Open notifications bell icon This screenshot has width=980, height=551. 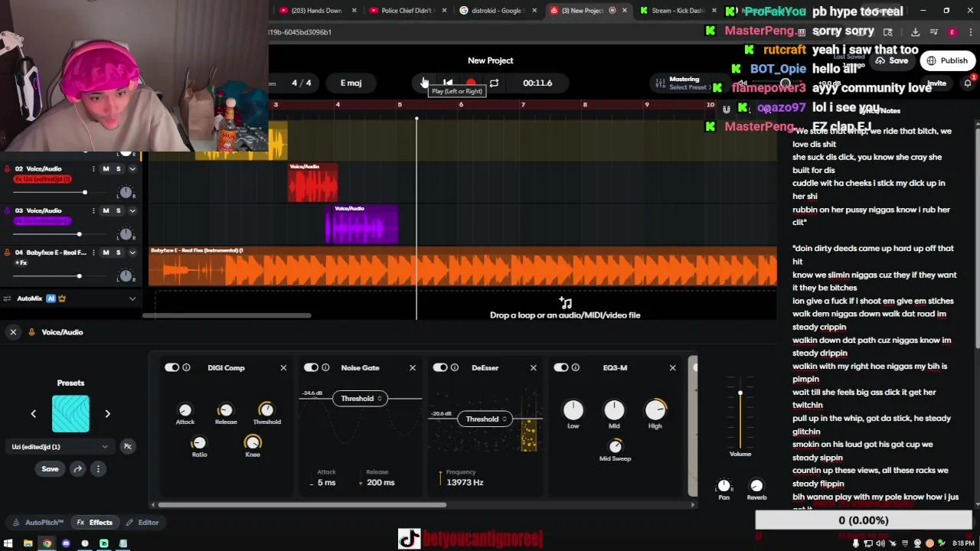pyautogui.click(x=968, y=83)
